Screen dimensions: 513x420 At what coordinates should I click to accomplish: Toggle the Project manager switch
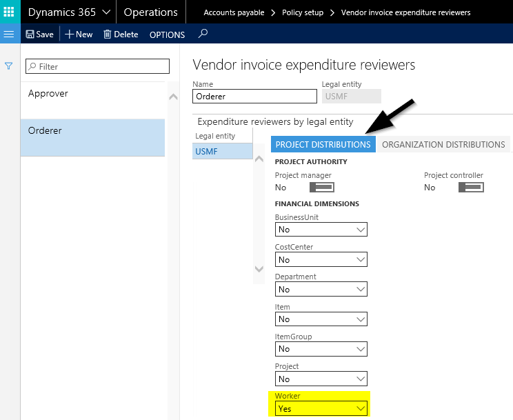(321, 188)
